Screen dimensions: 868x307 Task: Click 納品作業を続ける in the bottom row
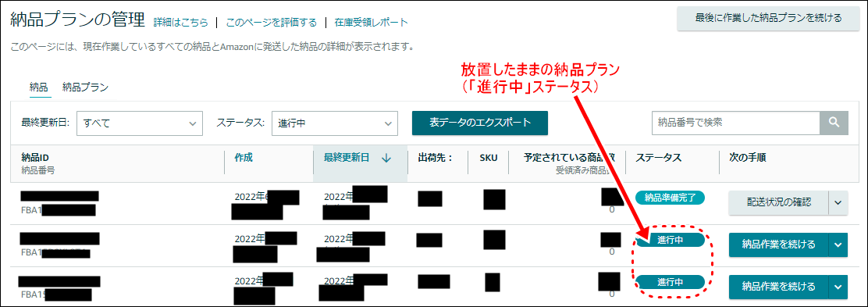pos(778,287)
